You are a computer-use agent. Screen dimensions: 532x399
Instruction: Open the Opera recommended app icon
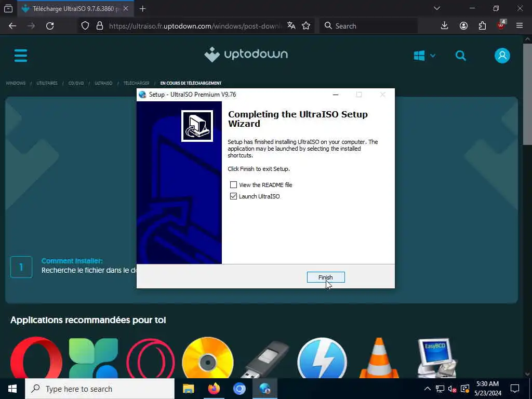click(36, 357)
